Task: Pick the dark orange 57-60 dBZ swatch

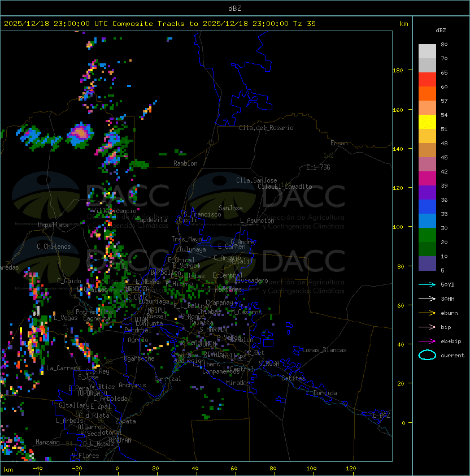Action: [427, 93]
